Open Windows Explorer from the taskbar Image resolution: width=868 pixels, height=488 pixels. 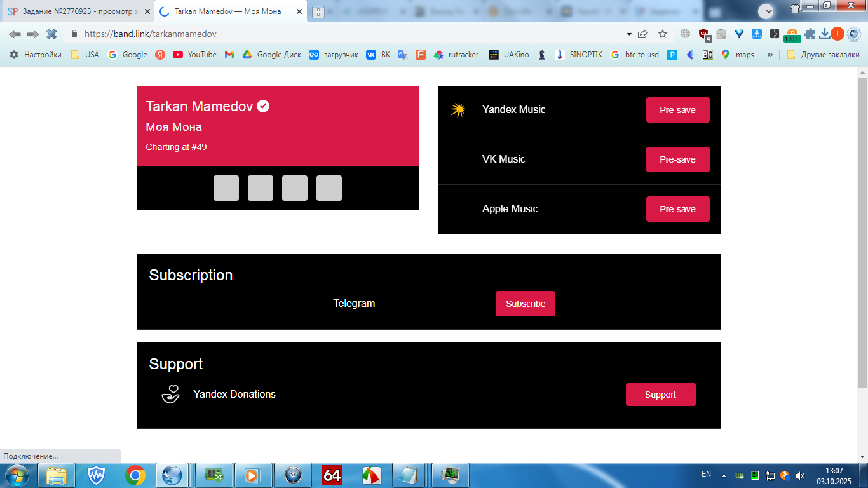pos(57,475)
